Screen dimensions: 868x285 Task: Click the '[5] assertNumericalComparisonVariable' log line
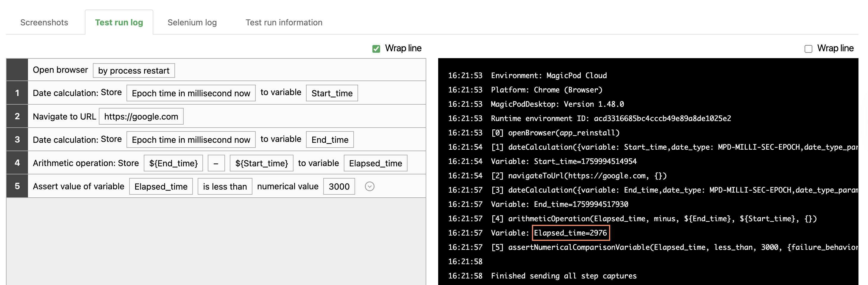(x=674, y=247)
